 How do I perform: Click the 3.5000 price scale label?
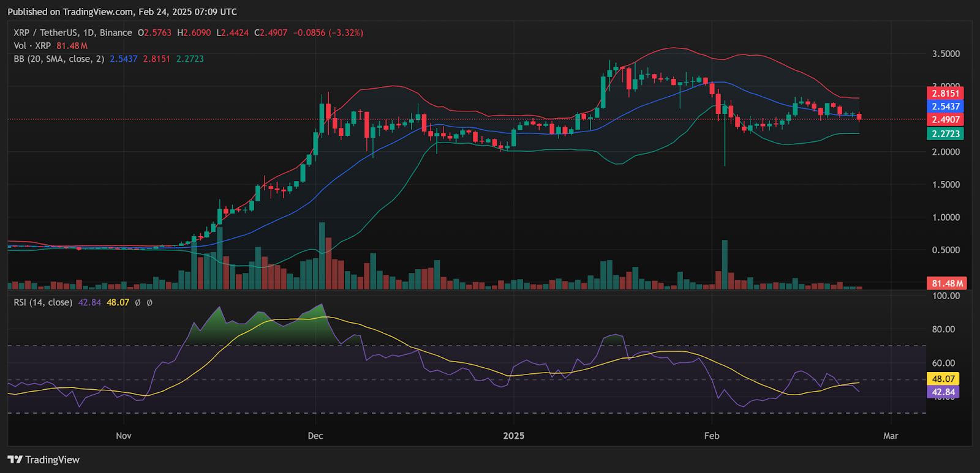946,54
